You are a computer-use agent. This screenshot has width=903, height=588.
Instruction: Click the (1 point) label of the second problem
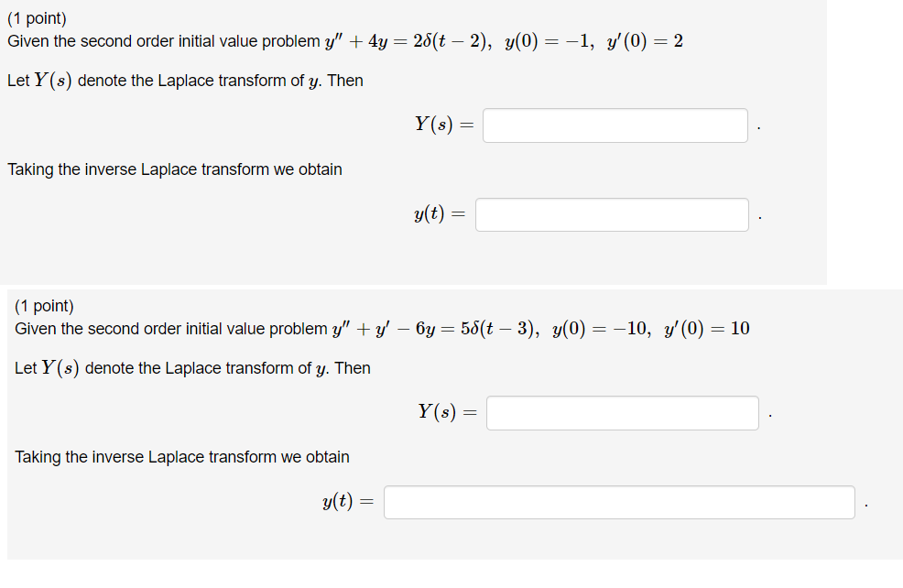tap(43, 305)
